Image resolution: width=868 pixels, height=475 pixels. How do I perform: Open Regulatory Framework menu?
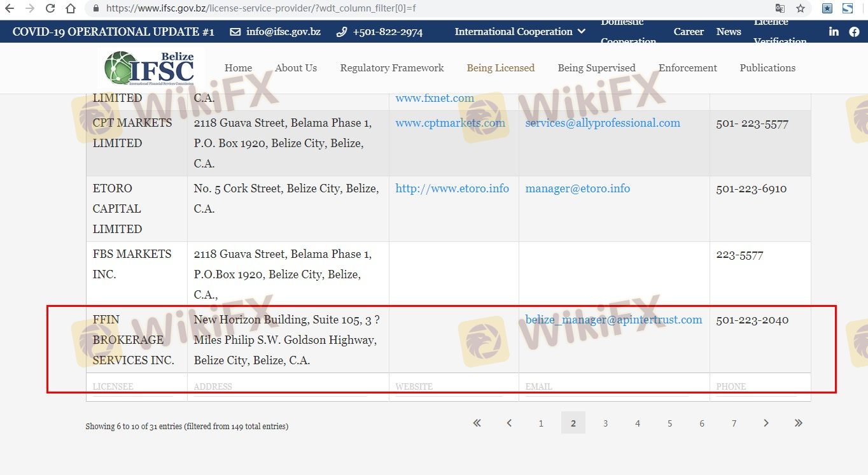point(391,68)
